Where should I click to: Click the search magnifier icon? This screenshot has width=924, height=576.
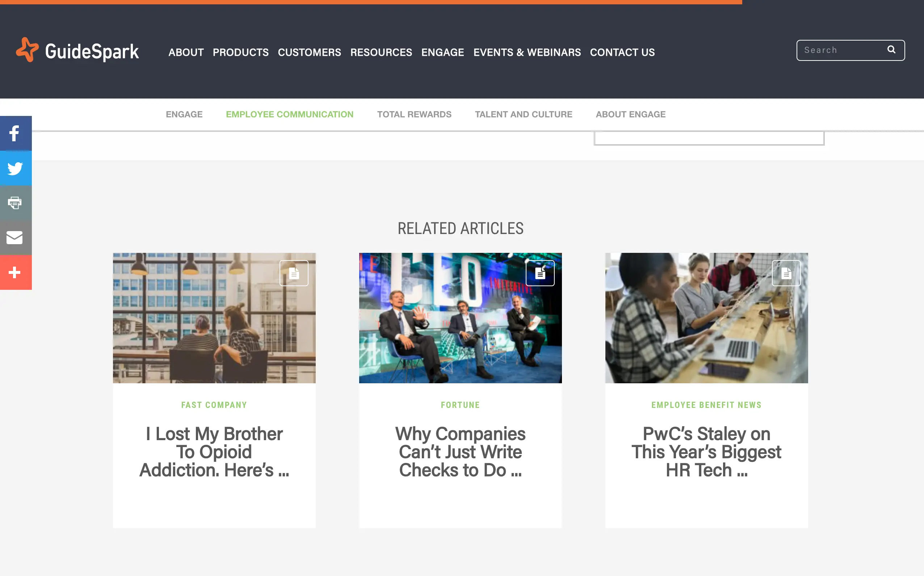tap(891, 50)
